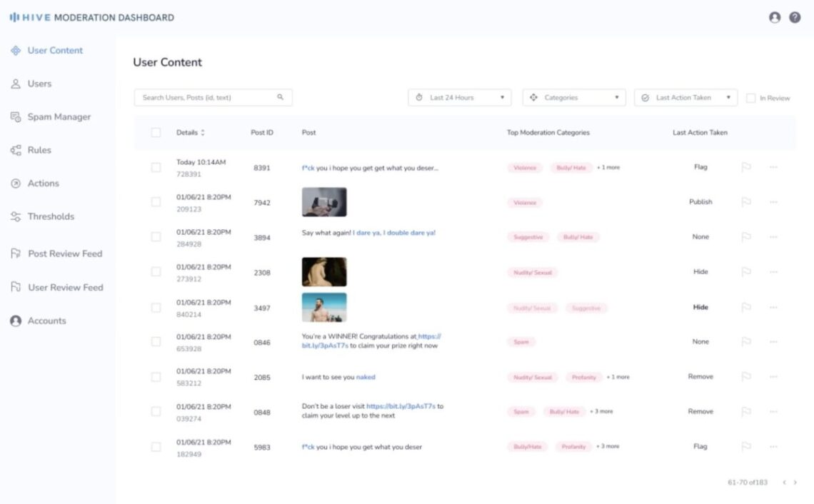Click the Help question-mark icon top right
814x504 pixels.
point(795,17)
